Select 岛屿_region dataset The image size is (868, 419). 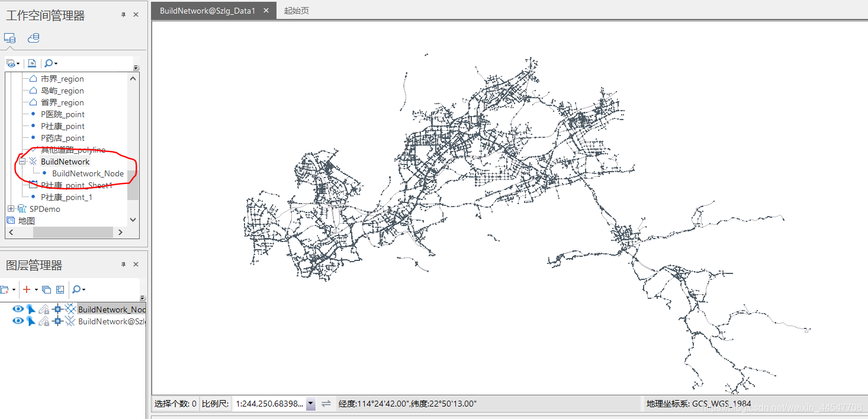[62, 91]
